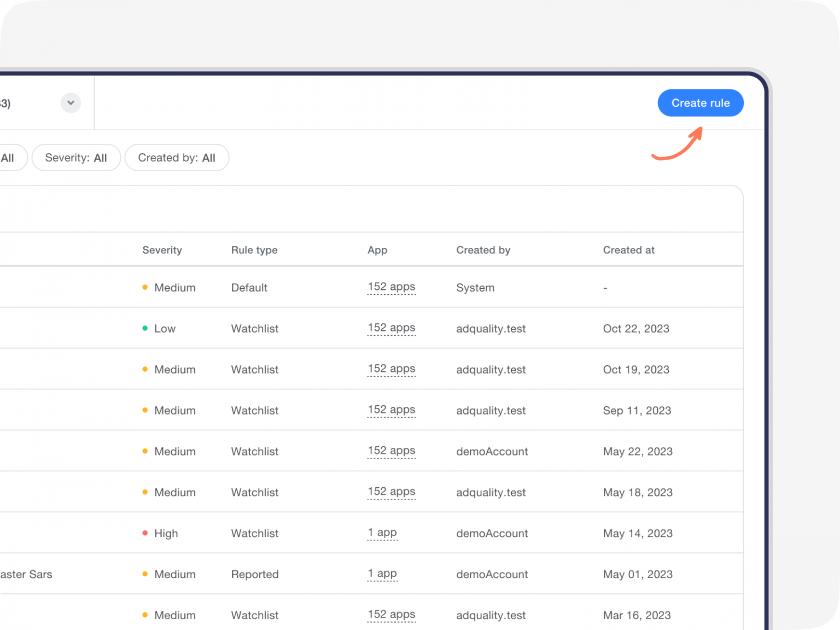Open the Created by: All filter
This screenshot has width=840, height=630.
pos(177,157)
